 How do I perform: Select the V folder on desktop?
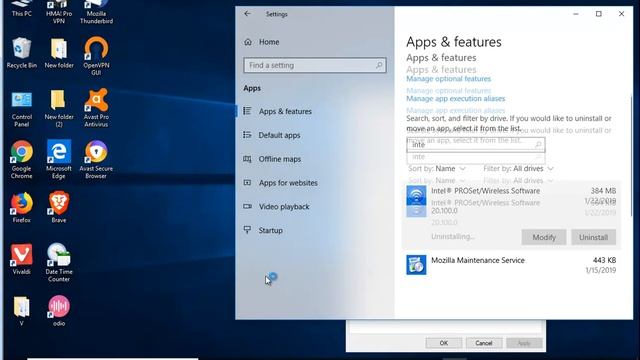click(22, 311)
